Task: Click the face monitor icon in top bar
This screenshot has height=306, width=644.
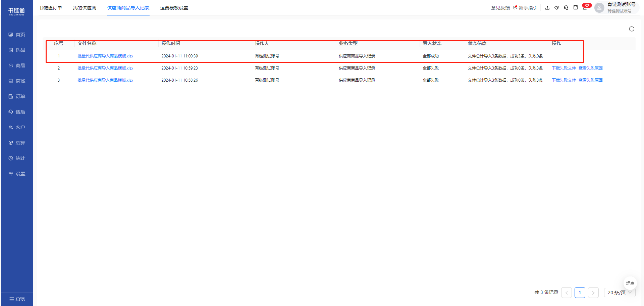Action: click(576, 8)
